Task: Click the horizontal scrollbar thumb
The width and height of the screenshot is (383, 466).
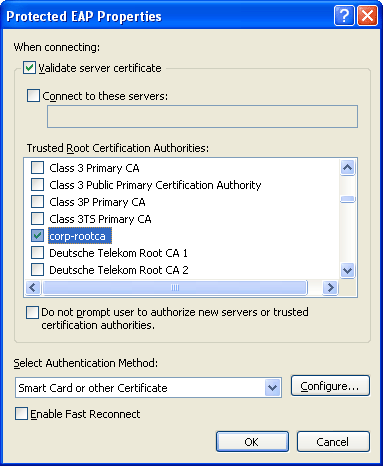Action: point(175,287)
